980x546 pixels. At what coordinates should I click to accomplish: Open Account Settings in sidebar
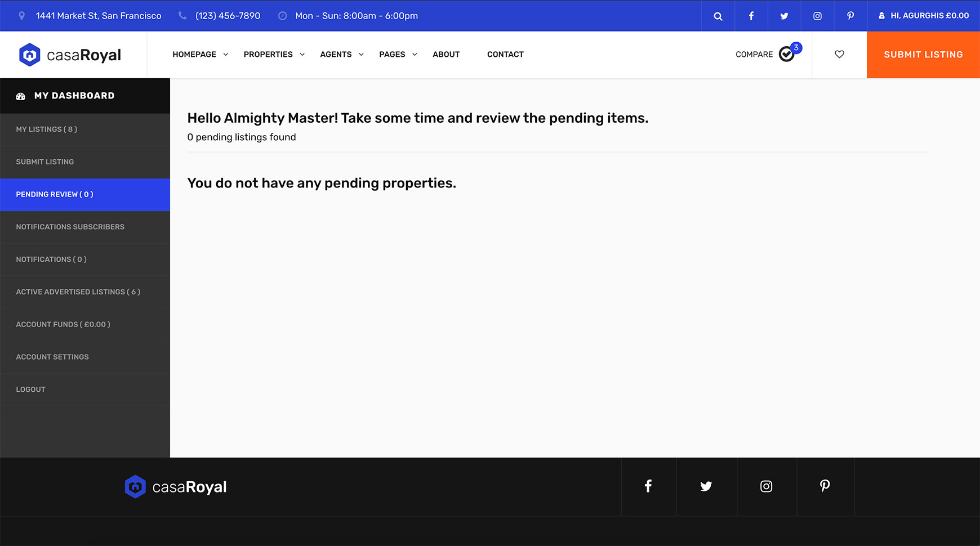[x=85, y=357]
